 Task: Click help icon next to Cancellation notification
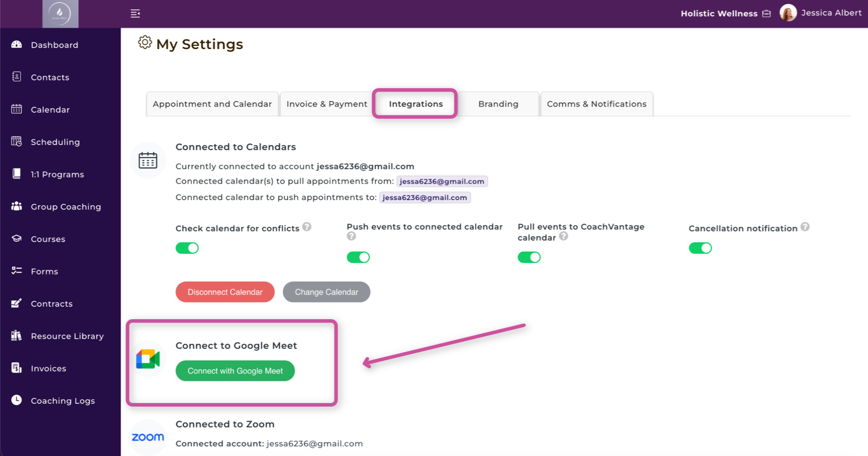[805, 227]
